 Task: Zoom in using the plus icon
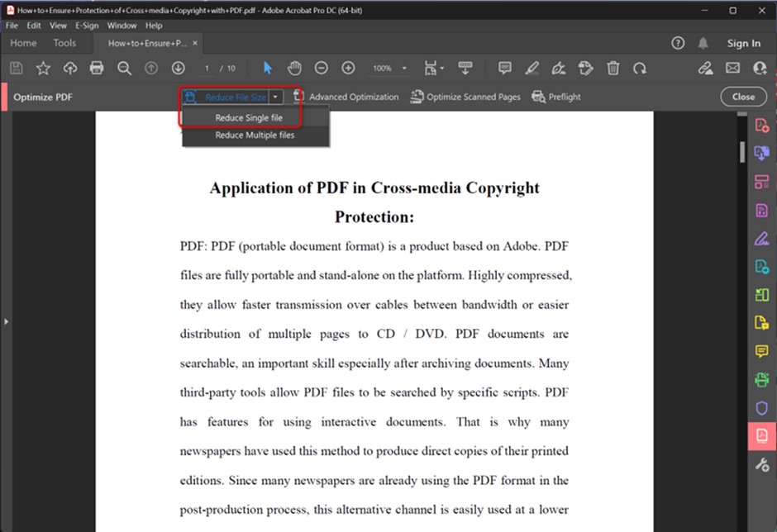coord(348,68)
